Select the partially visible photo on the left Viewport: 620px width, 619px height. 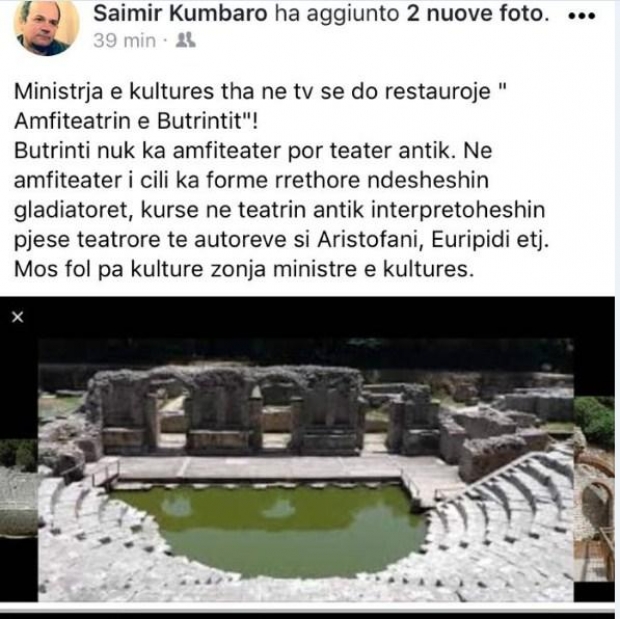click(x=19, y=488)
